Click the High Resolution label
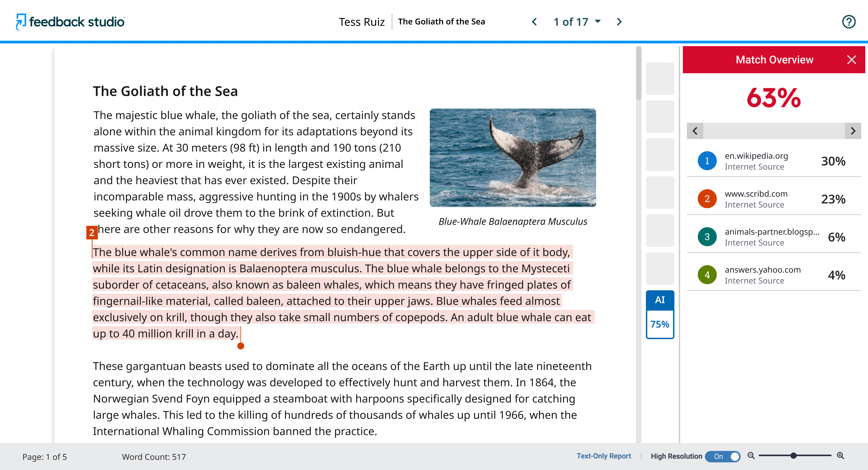868x470 pixels. pyautogui.click(x=676, y=456)
